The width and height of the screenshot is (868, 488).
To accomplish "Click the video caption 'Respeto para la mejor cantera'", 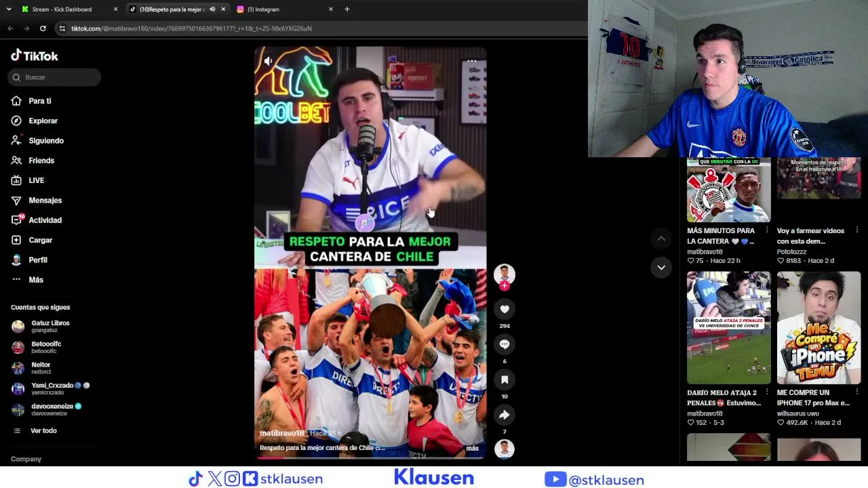I will [x=322, y=448].
